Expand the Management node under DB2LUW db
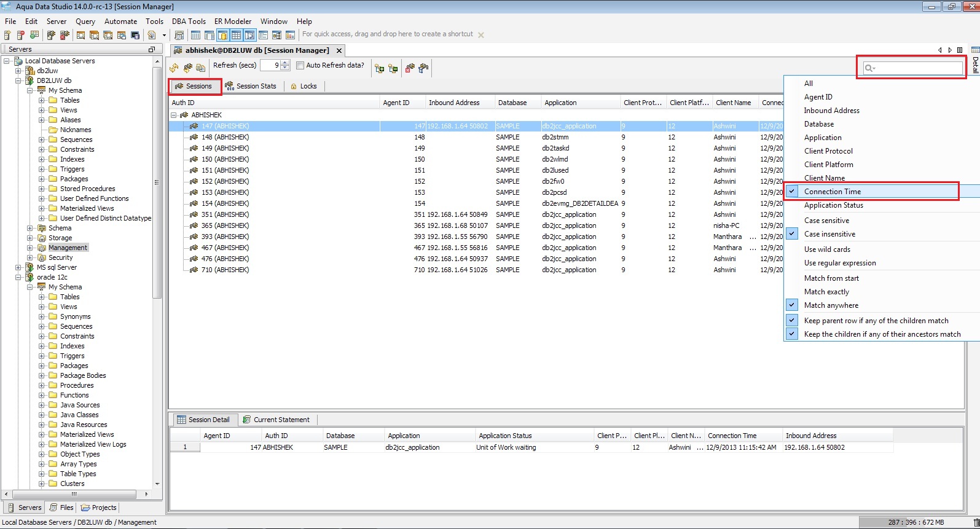 coord(30,248)
